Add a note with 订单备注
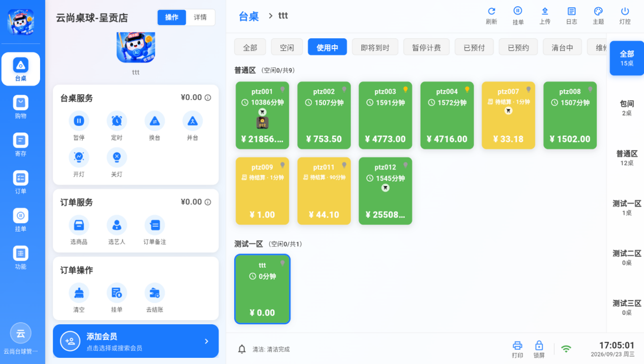This screenshot has height=364, width=644. click(154, 225)
